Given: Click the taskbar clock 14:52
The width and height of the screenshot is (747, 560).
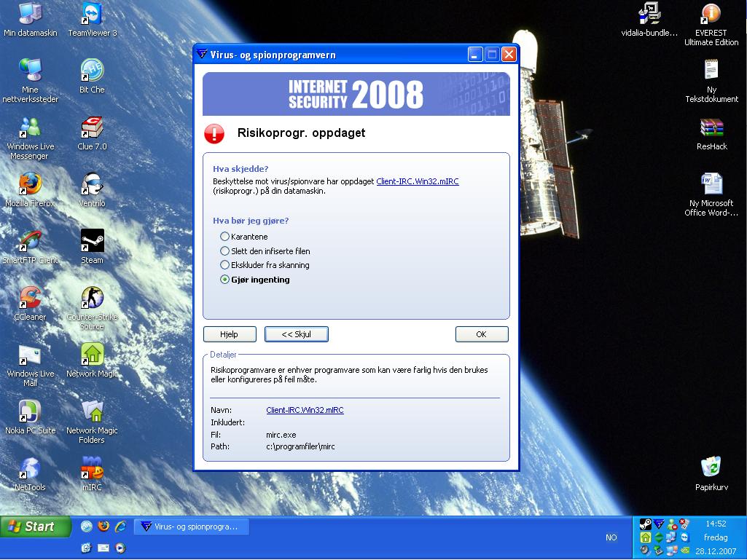Looking at the screenshot, I should tap(716, 524).
